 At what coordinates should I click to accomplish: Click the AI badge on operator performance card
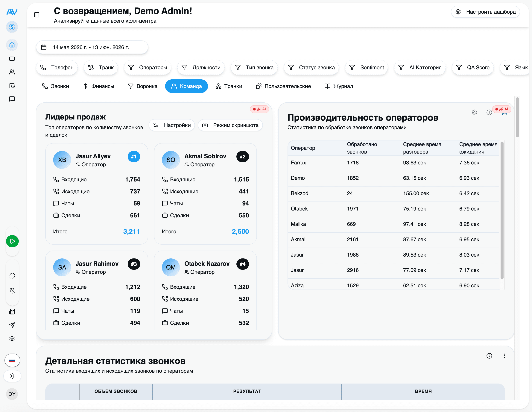[502, 109]
